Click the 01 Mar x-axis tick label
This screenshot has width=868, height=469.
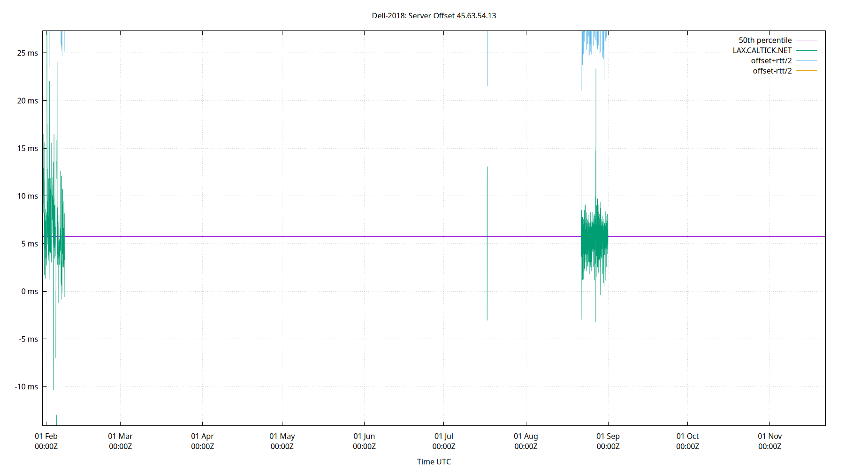(120, 441)
